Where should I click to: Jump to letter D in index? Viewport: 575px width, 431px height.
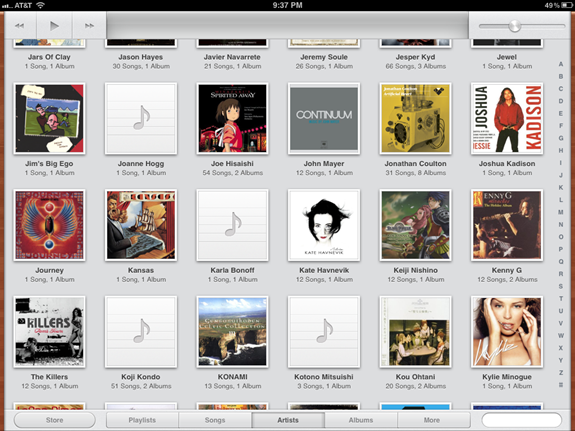tap(561, 101)
